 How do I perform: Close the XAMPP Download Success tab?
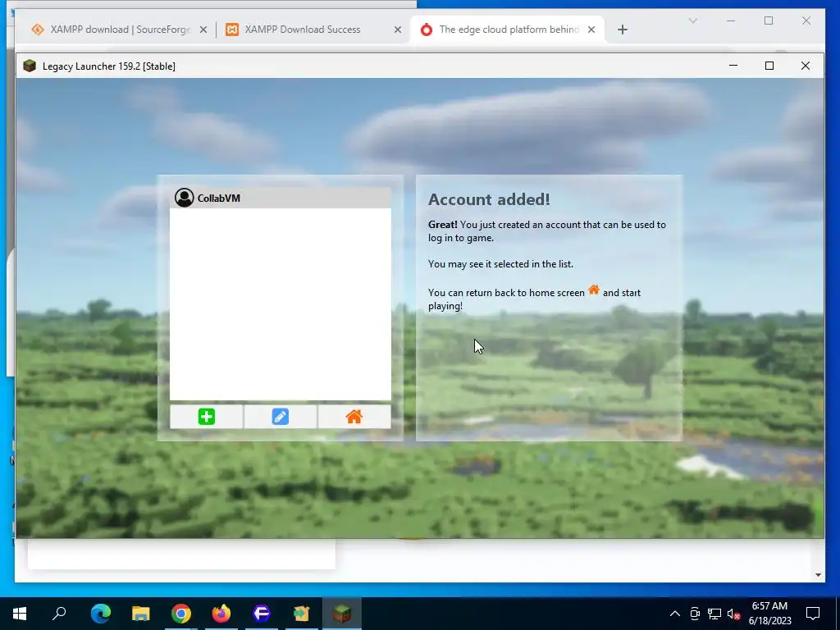pos(398,30)
